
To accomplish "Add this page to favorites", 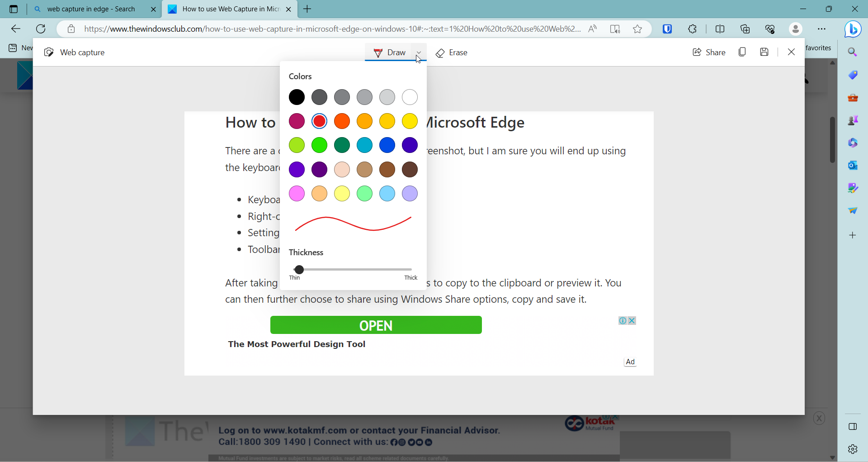I will [x=637, y=29].
